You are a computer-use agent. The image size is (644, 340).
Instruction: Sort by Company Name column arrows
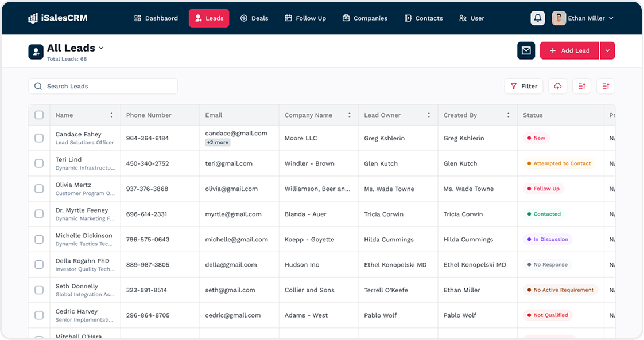[350, 115]
